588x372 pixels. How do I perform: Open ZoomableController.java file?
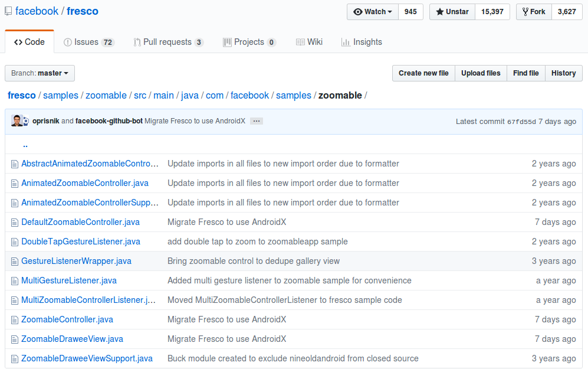coord(67,320)
